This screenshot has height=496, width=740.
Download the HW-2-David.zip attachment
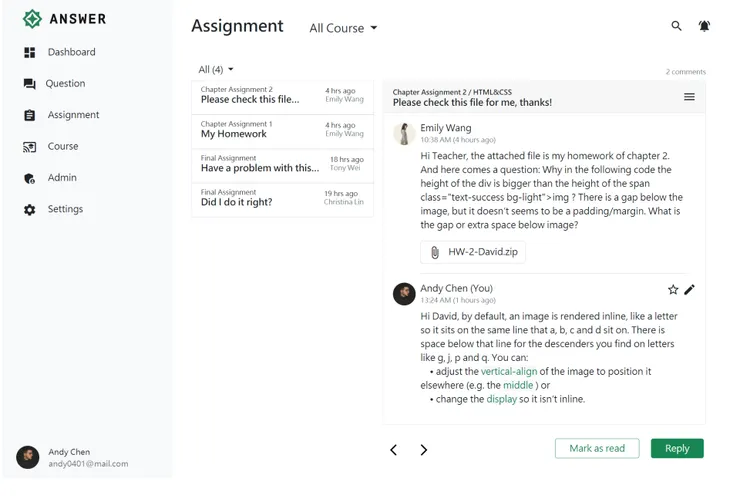(x=472, y=252)
